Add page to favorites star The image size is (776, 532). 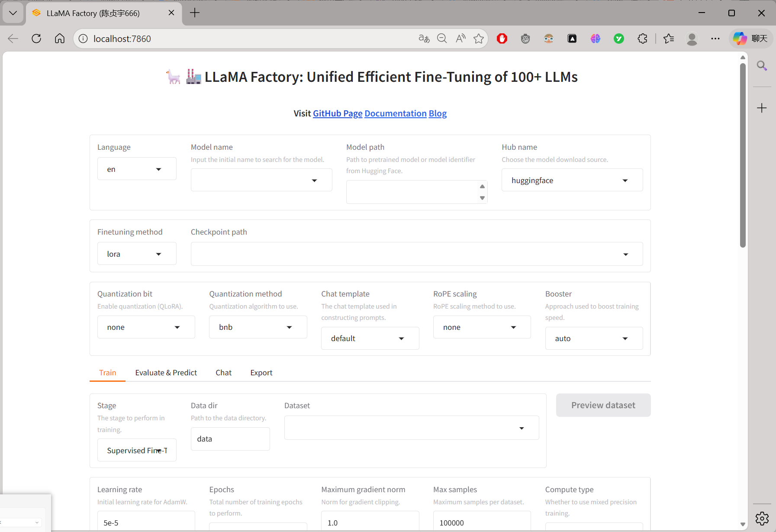pyautogui.click(x=479, y=39)
